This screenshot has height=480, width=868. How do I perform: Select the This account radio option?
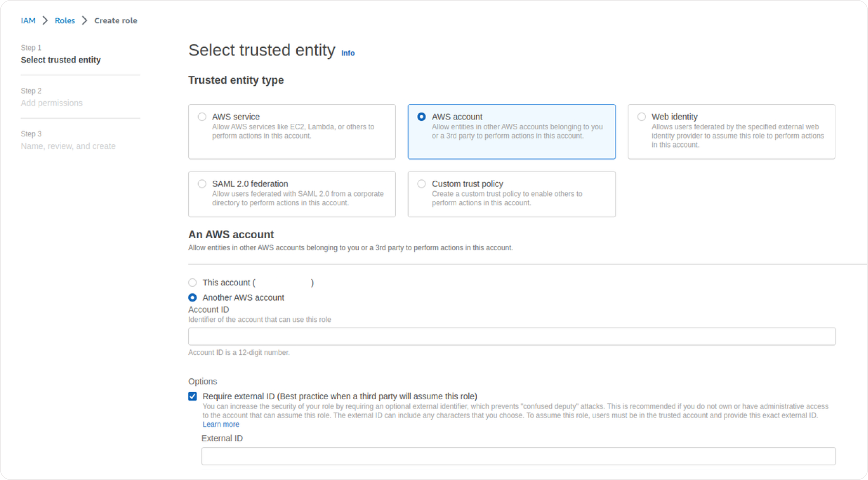193,282
